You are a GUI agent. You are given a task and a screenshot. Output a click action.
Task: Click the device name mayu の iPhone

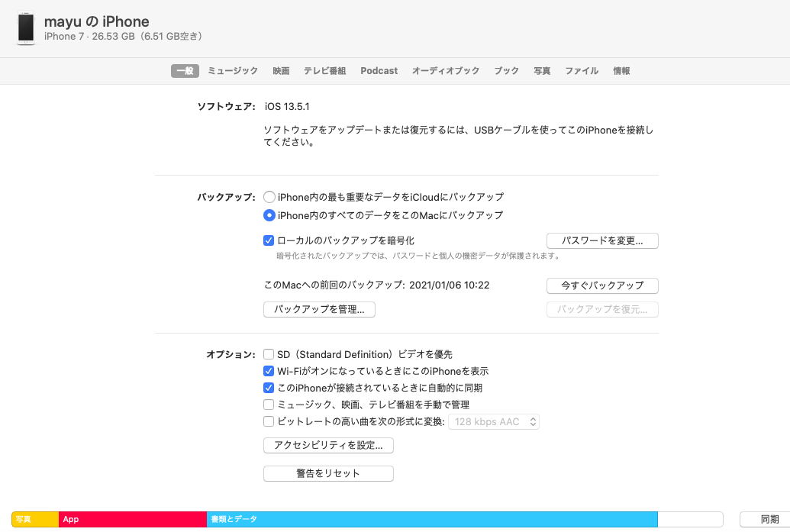(97, 21)
